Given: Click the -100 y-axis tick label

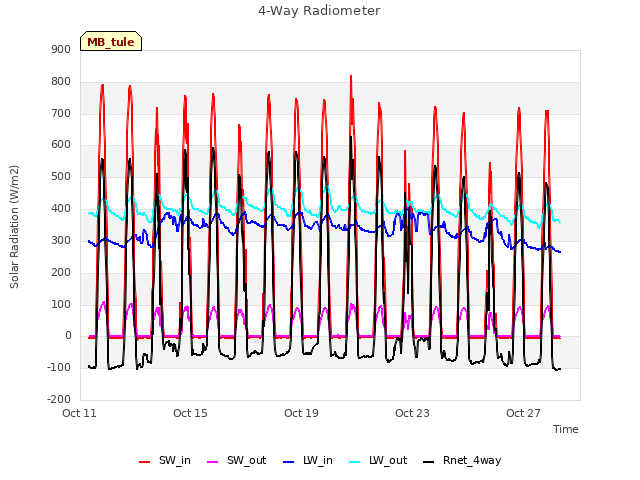Looking at the screenshot, I should [59, 367].
